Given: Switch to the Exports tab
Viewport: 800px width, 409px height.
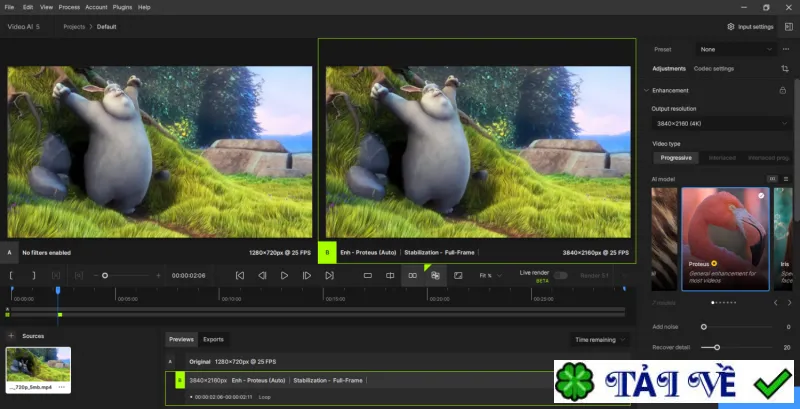Looking at the screenshot, I should (213, 339).
